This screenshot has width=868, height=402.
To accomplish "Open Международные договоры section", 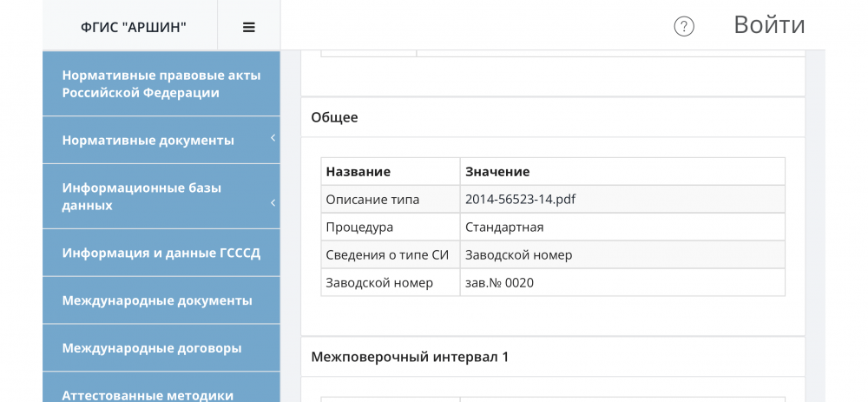I will click(161, 348).
